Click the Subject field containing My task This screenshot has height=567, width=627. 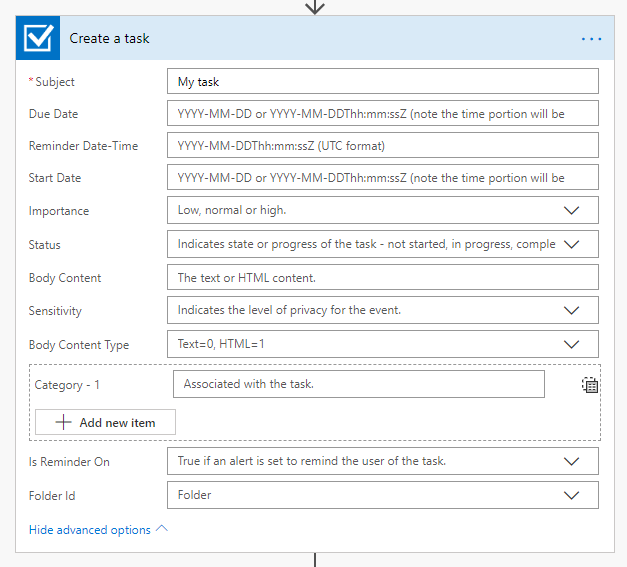(383, 81)
